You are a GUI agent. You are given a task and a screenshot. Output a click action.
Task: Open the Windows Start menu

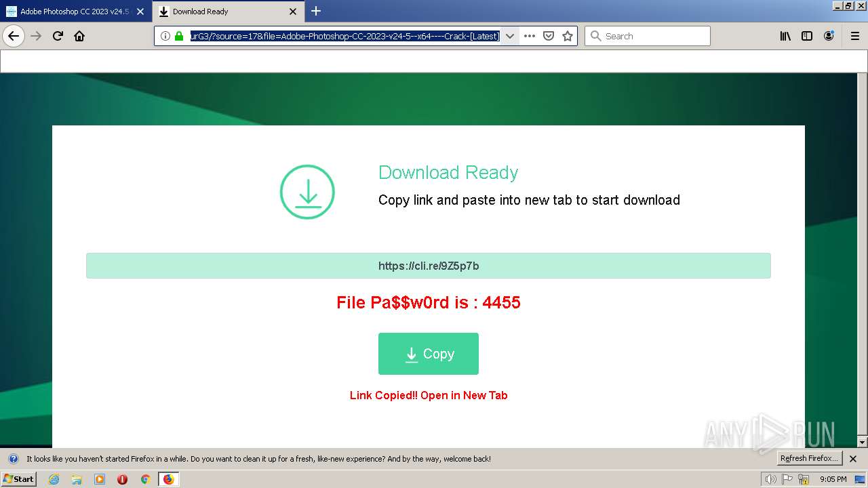click(19, 479)
